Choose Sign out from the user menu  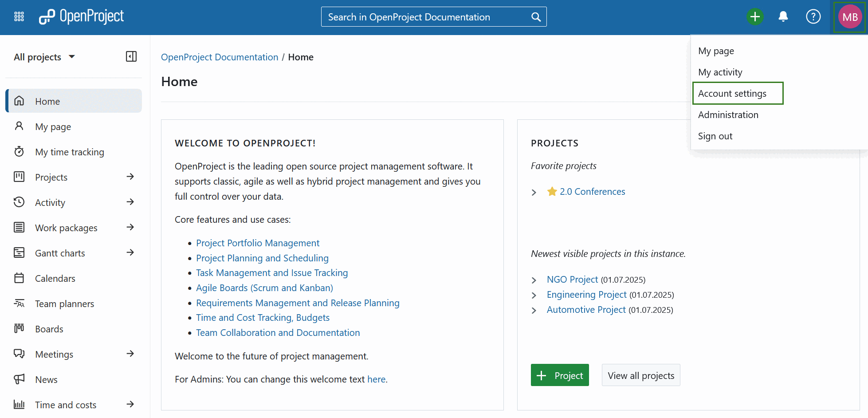click(x=715, y=136)
